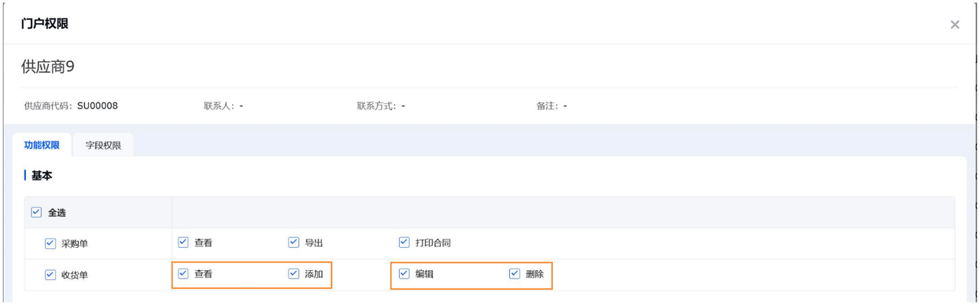Toggle the 添加 permission checkbox
This screenshot has width=980, height=306.
click(293, 273)
